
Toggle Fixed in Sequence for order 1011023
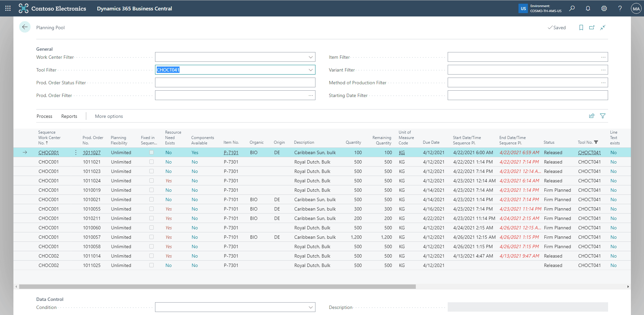152,171
